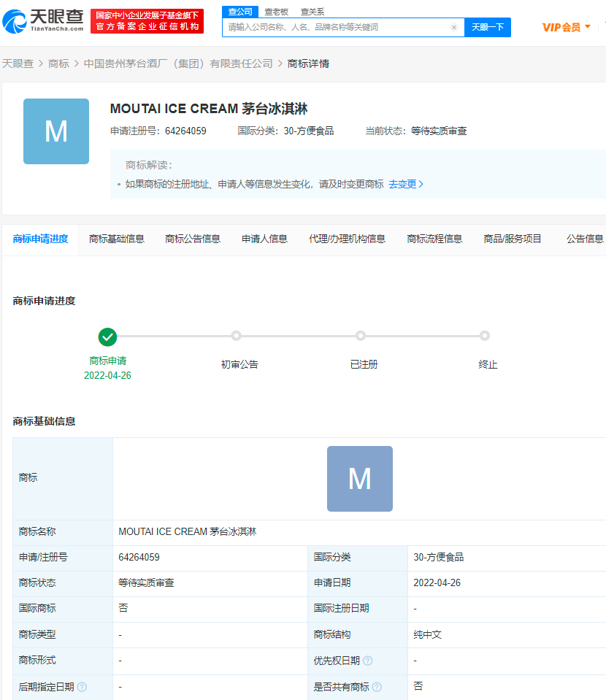Click the company name search input field
Viewport: 606px width, 700px height.
click(329, 27)
